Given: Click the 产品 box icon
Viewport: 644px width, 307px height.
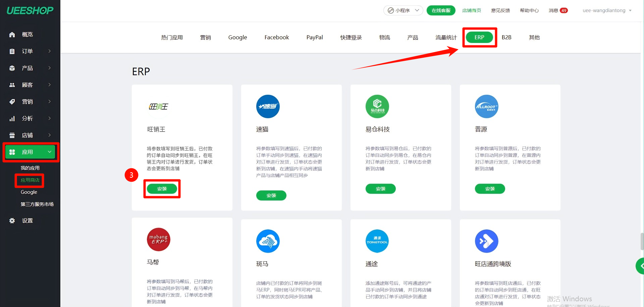Looking at the screenshot, I should coord(12,68).
